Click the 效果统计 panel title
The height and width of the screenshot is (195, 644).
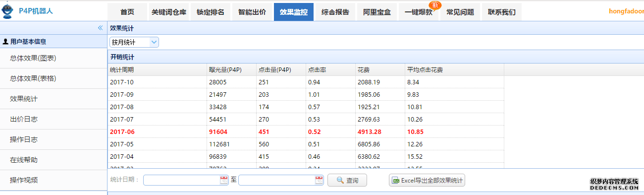click(122, 28)
